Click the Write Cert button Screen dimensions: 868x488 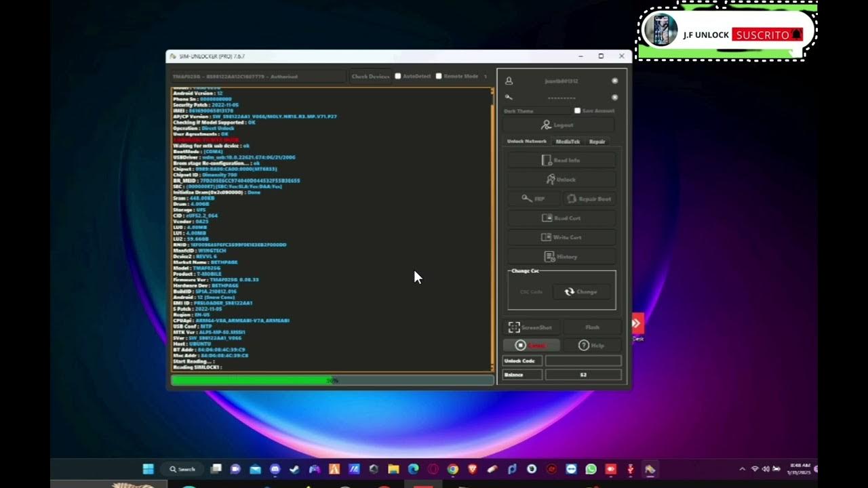pyautogui.click(x=561, y=237)
